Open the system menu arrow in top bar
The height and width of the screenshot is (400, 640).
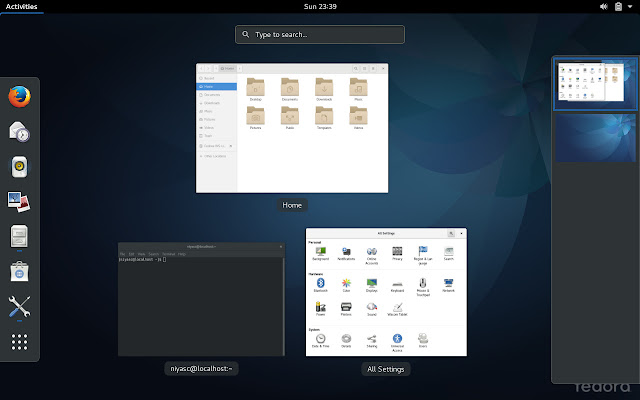click(x=630, y=7)
